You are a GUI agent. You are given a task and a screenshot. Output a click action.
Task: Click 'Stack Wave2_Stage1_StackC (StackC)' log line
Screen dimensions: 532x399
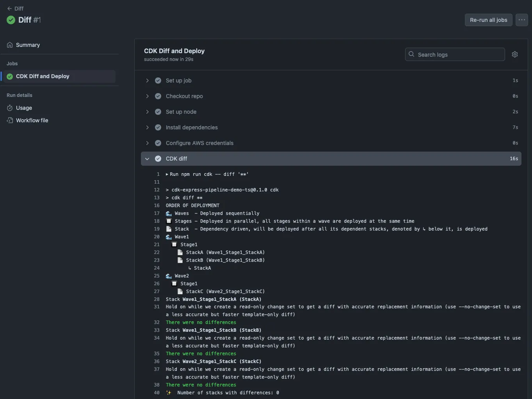click(x=214, y=361)
